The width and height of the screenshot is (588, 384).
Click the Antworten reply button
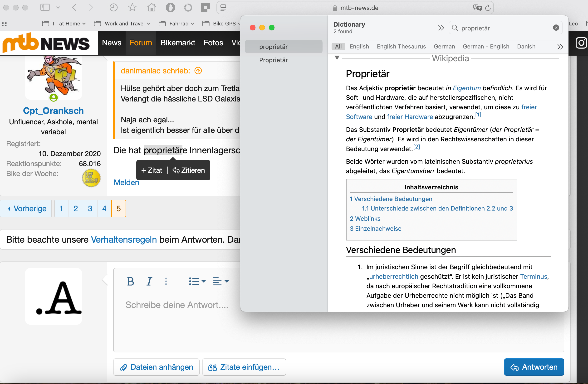534,367
